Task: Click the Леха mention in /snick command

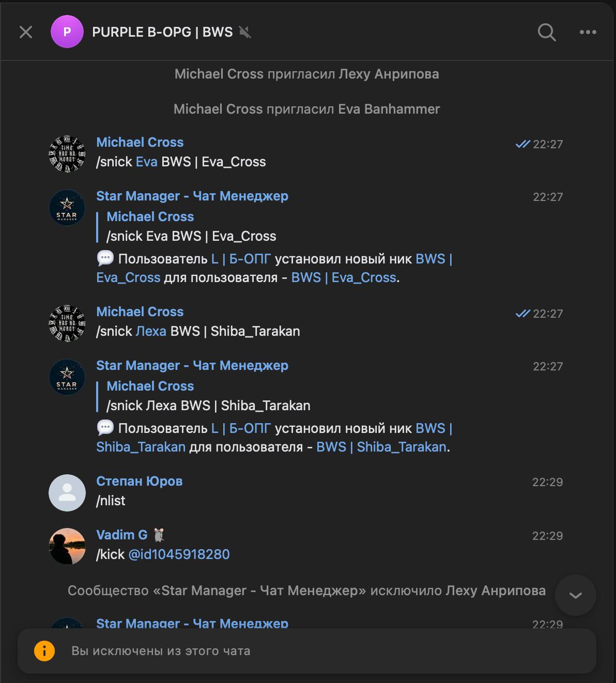Action: pos(151,331)
